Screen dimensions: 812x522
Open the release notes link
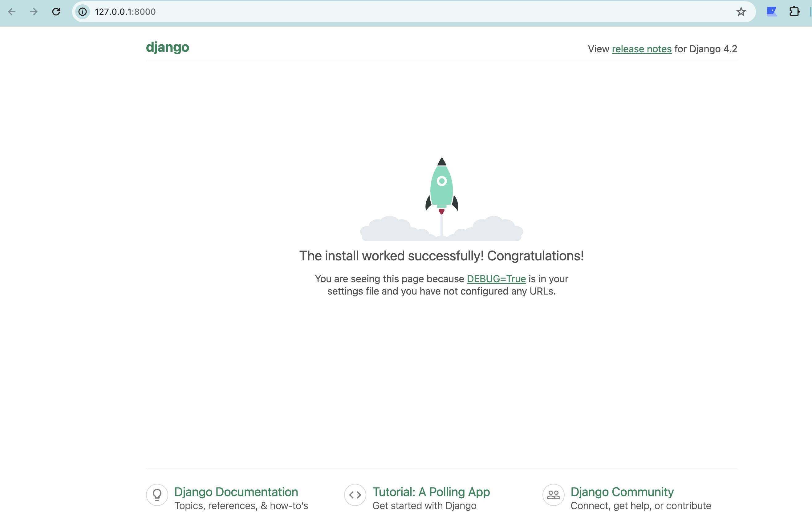tap(641, 49)
